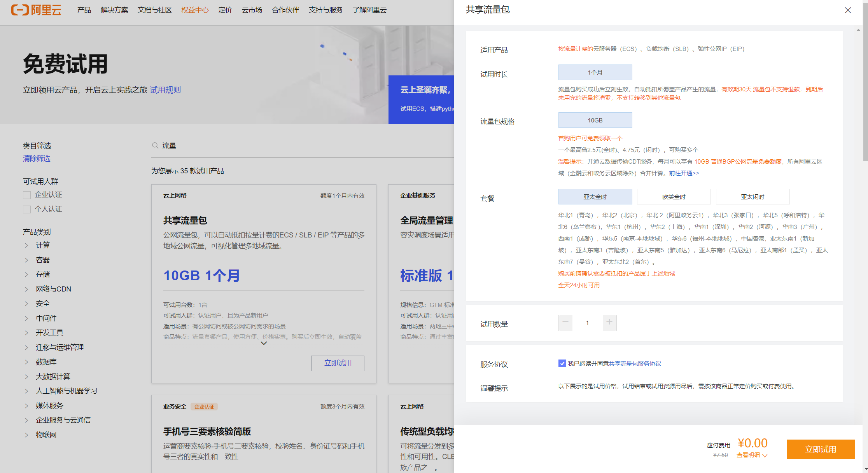868x473 pixels.
Task: Go to 权益中心 in the navigation
Action: point(195,10)
